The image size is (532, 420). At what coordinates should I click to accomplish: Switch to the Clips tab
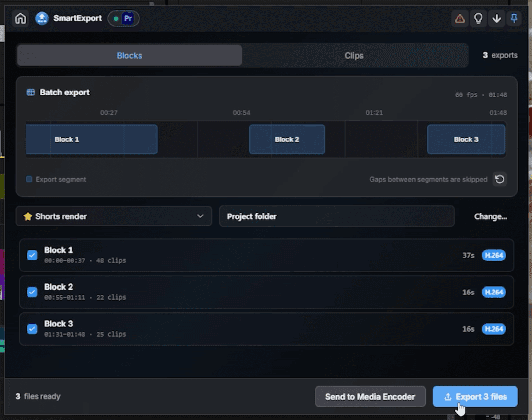(354, 55)
